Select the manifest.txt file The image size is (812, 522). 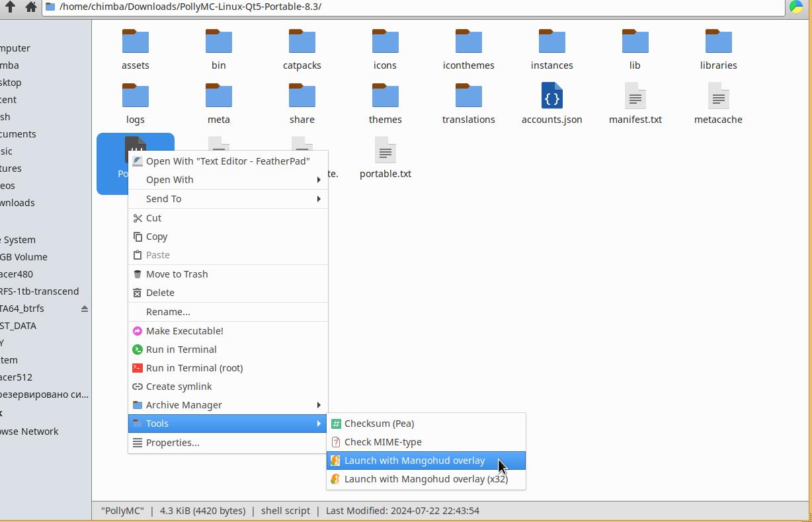635,104
